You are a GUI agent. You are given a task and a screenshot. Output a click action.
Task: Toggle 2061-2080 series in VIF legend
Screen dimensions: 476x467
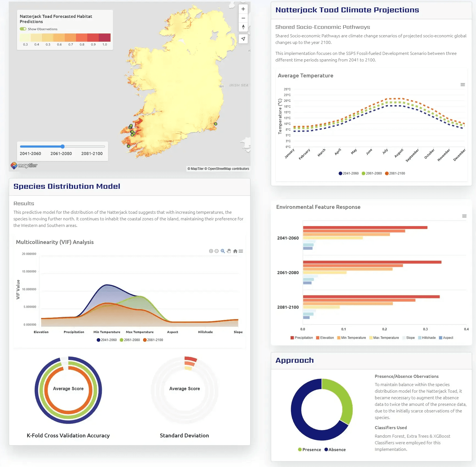point(130,340)
